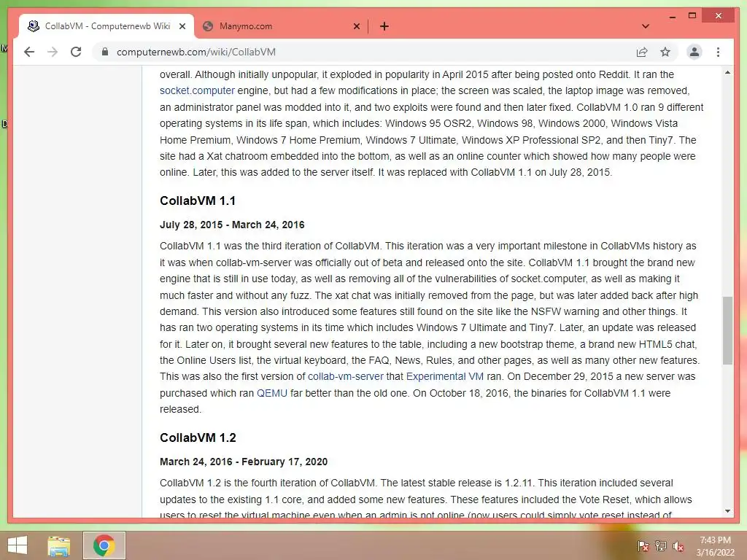Viewport: 747px width, 560px height.
Task: Close the Chrome window
Action: [x=719, y=16]
